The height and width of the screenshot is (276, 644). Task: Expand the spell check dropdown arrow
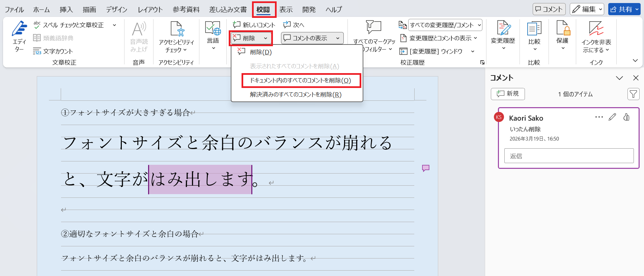click(114, 25)
